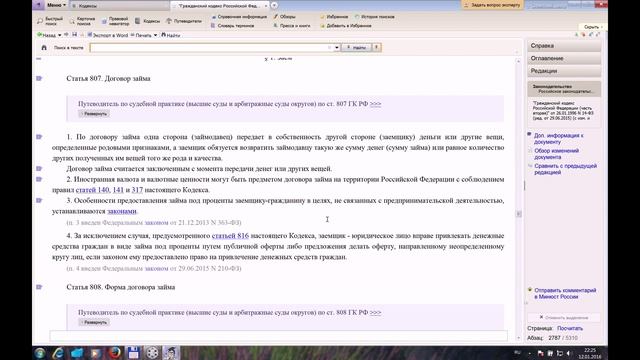Click Задать вопрос эксперту button

[492, 5]
